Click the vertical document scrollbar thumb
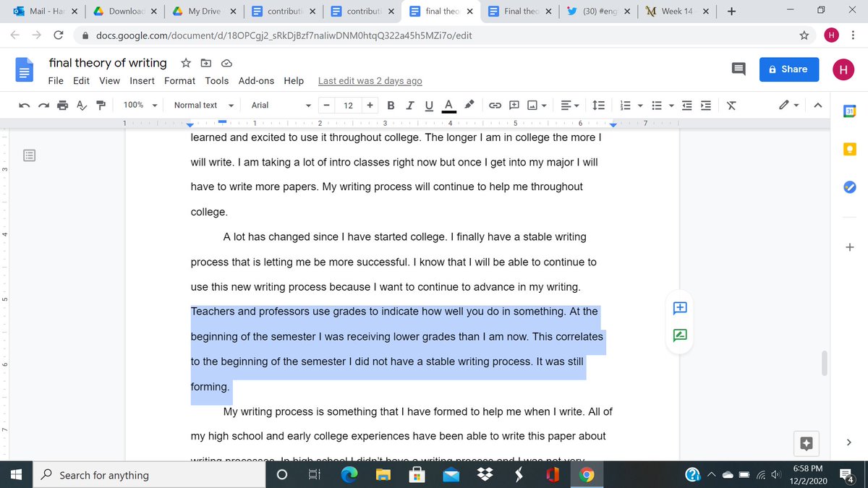Screen dimensions: 868x488 click(x=825, y=364)
